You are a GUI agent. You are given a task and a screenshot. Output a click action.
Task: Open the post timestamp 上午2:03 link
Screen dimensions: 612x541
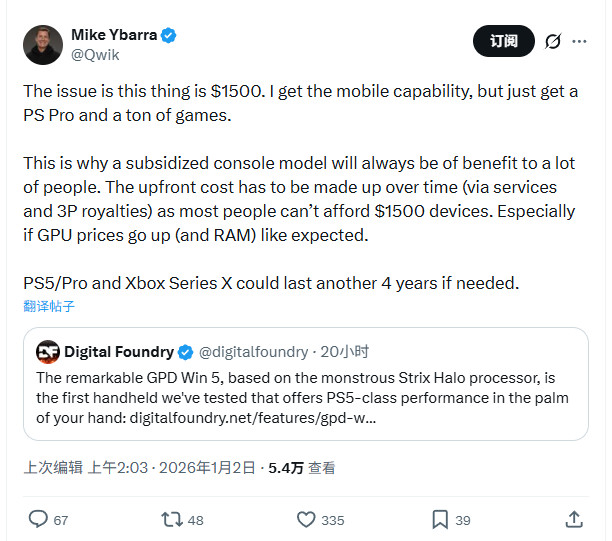click(116, 467)
